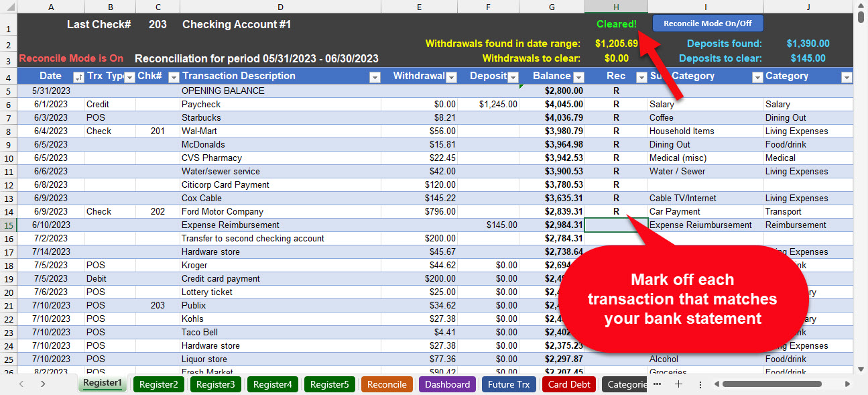The image size is (868, 395).
Task: Click the horizontal scrollbar right arrow
Action: [846, 384]
